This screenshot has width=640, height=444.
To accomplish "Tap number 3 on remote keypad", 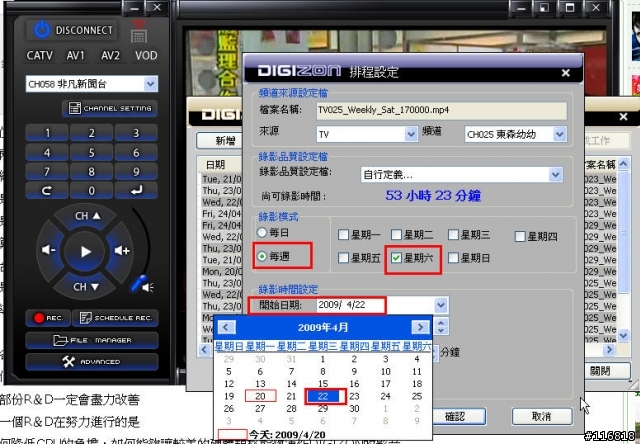I will [x=136, y=133].
